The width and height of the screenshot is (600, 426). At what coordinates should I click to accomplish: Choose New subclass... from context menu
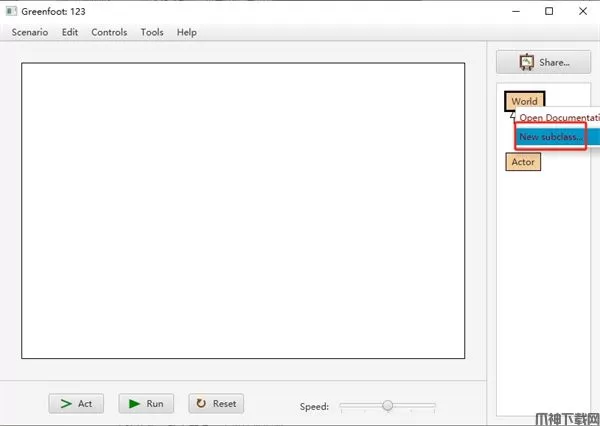coord(558,137)
